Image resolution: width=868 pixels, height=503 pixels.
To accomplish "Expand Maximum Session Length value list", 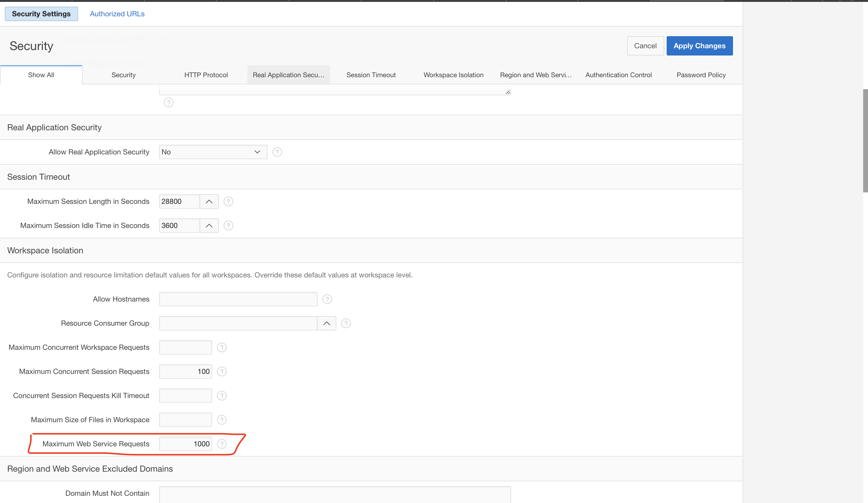I will 209,201.
